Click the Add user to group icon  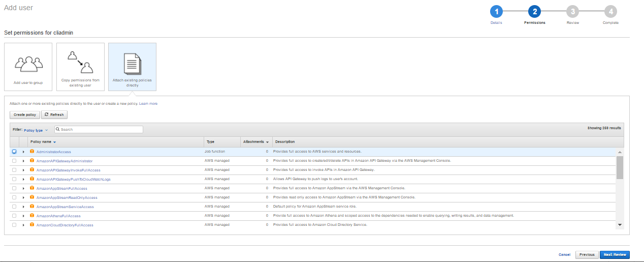28,64
